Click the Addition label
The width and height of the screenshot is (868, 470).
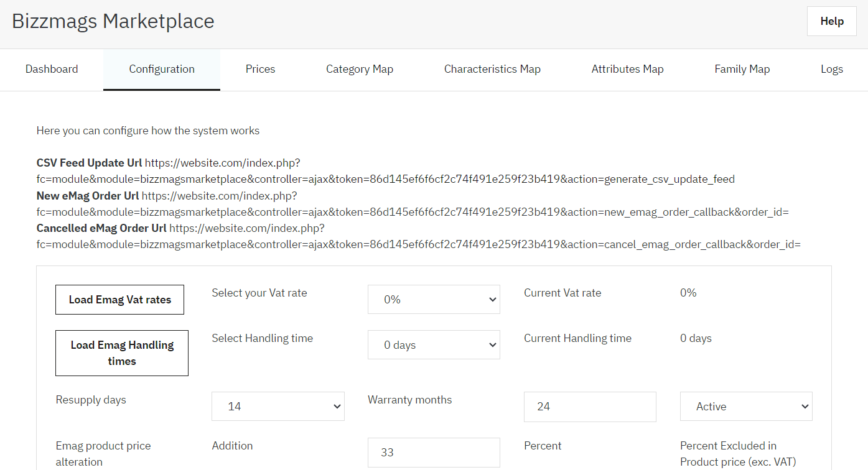tap(232, 446)
